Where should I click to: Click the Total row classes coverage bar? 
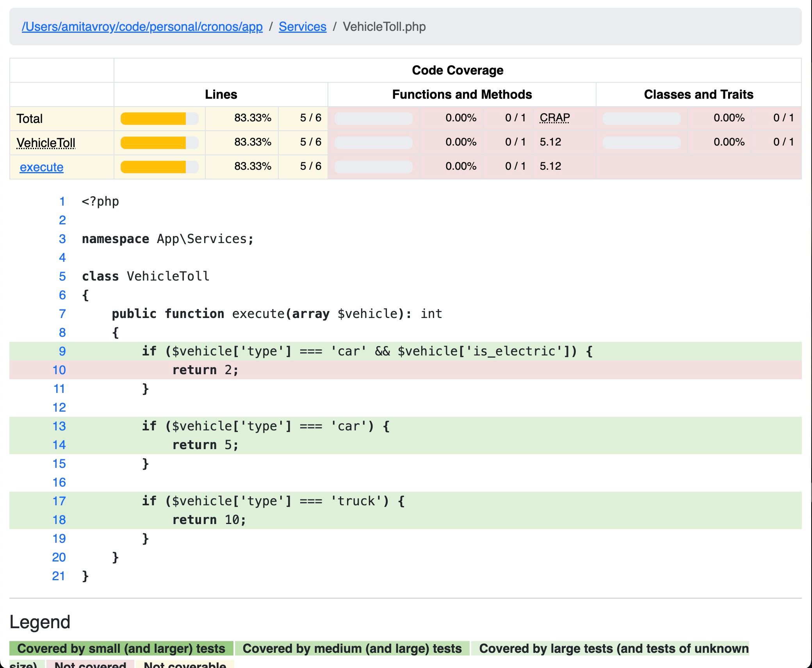point(642,118)
